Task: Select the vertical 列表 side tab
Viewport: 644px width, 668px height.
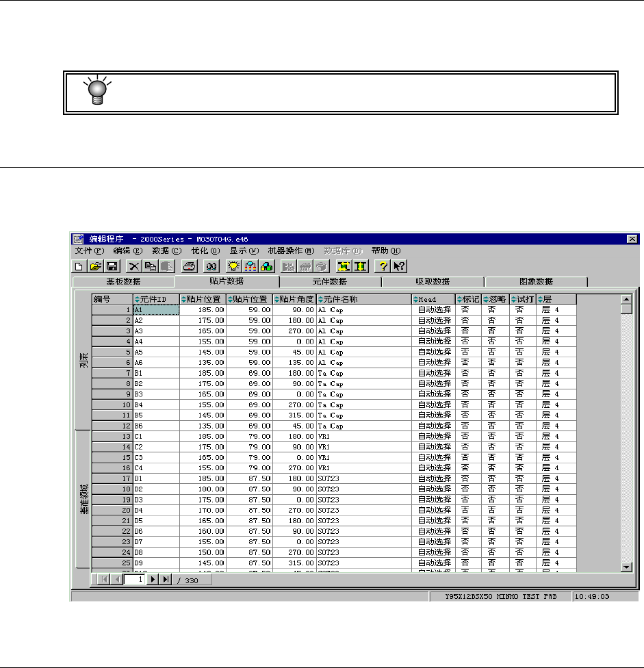Action: coord(83,361)
